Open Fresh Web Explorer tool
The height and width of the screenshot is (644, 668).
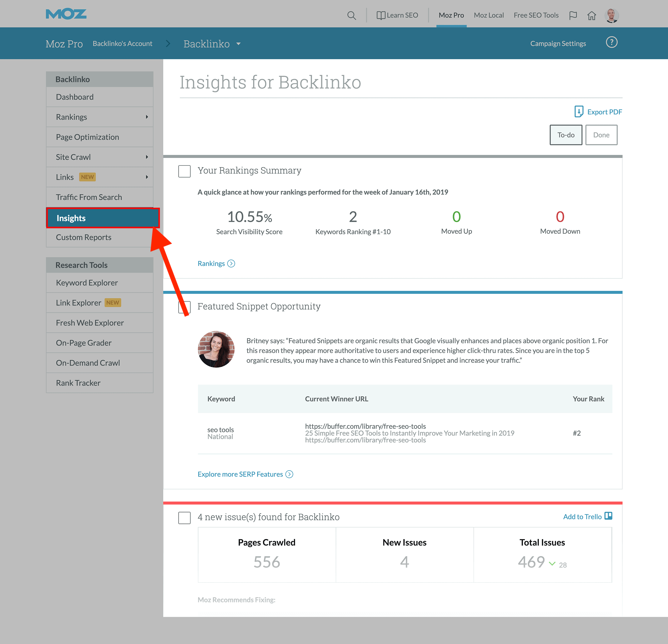(x=99, y=323)
